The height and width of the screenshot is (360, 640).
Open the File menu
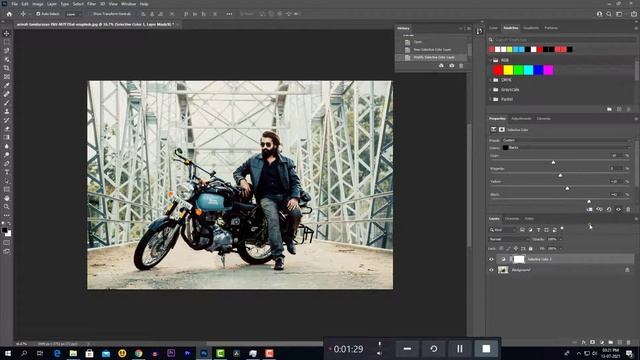tap(14, 4)
